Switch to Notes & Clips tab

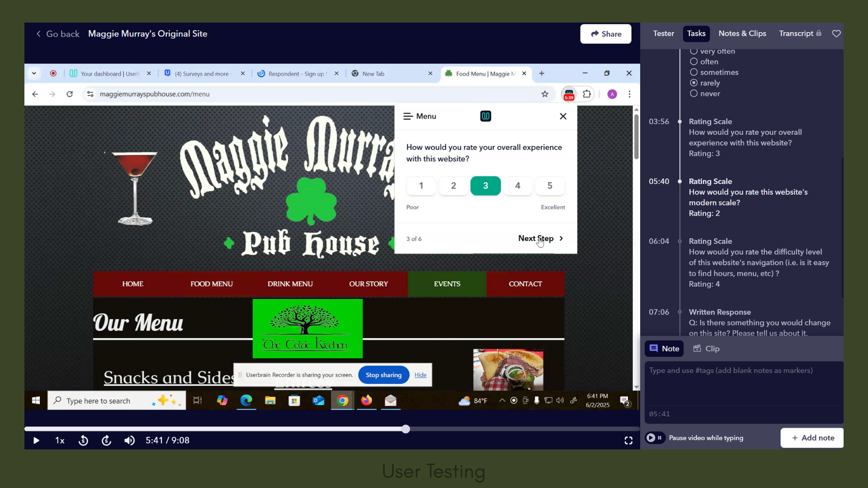tap(742, 34)
